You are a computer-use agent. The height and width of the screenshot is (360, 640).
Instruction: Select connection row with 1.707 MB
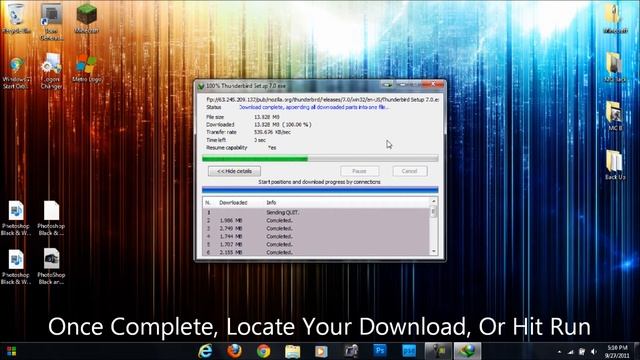coord(316,244)
